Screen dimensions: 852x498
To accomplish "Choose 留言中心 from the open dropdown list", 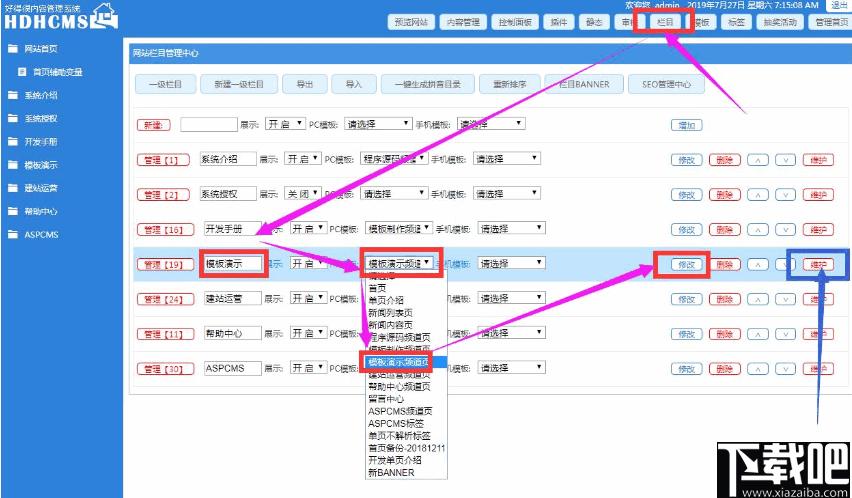I will (x=389, y=398).
